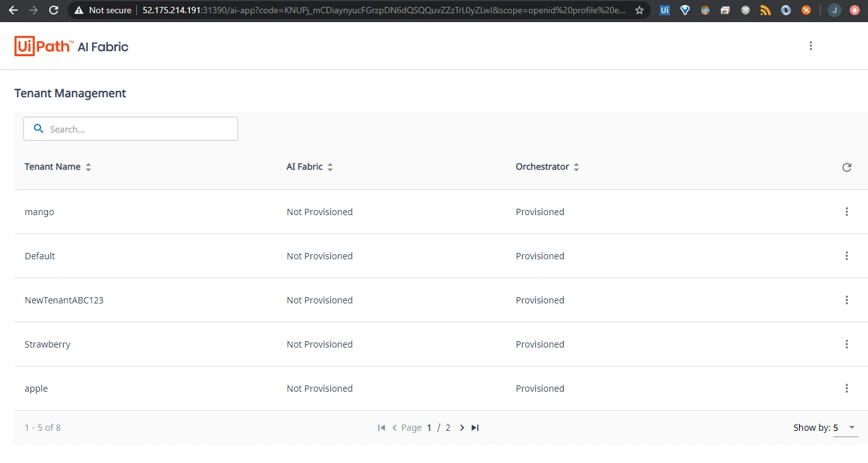Open the orange lifebuoy extension icon
The height and width of the screenshot is (463, 868).
[x=806, y=10]
